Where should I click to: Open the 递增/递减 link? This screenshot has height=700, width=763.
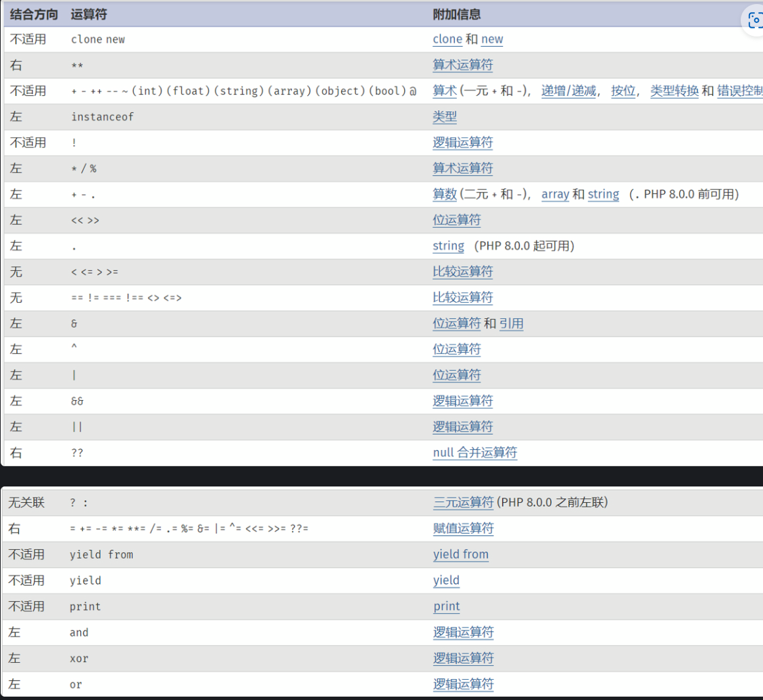tap(569, 91)
